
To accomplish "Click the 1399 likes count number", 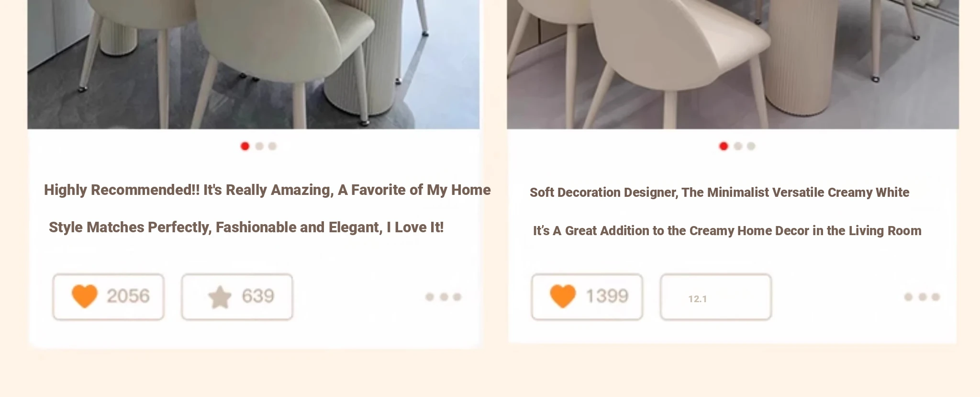I will (607, 296).
